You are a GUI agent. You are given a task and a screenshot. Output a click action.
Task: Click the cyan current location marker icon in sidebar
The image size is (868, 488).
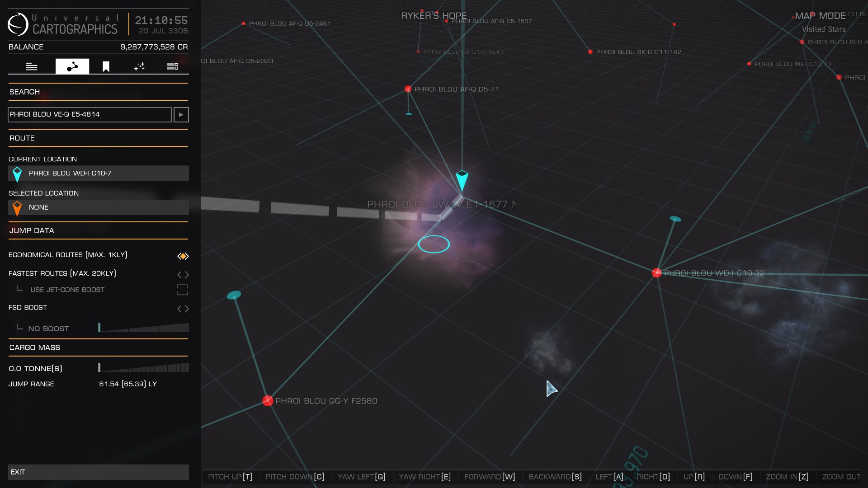pos(17,174)
